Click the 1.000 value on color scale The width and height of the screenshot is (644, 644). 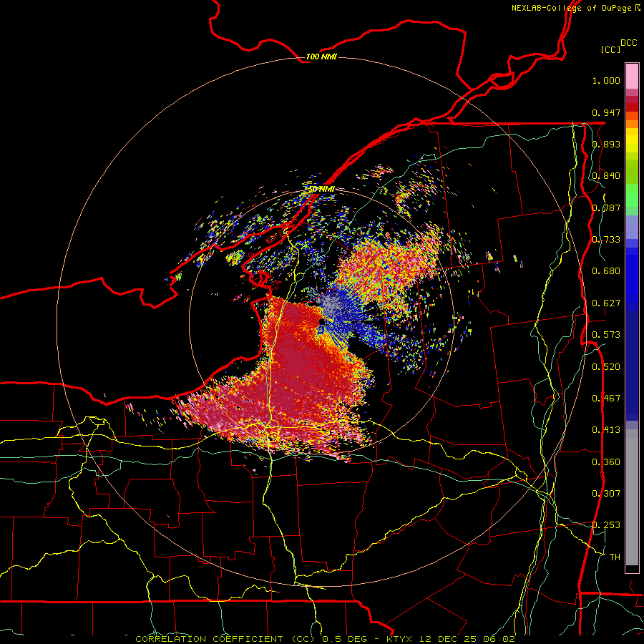(606, 80)
